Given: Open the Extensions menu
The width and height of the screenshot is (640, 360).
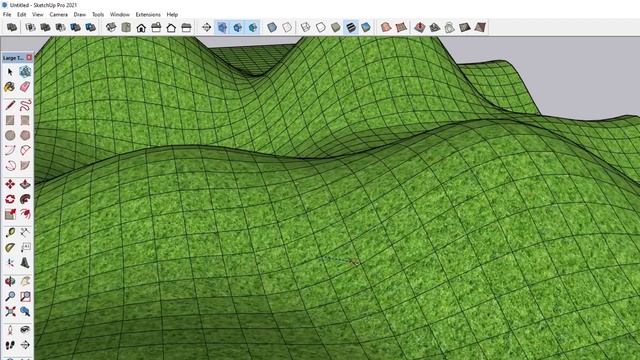Looking at the screenshot, I should coord(148,14).
